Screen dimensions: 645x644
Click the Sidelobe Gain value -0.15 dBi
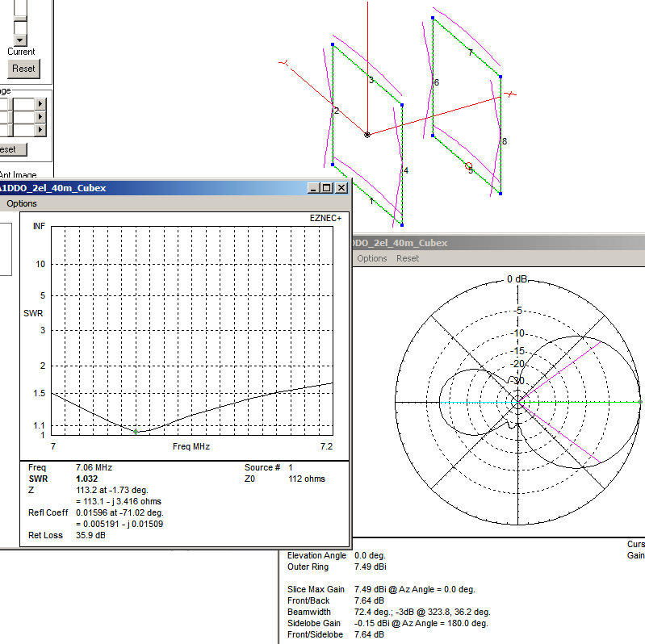tap(421, 624)
